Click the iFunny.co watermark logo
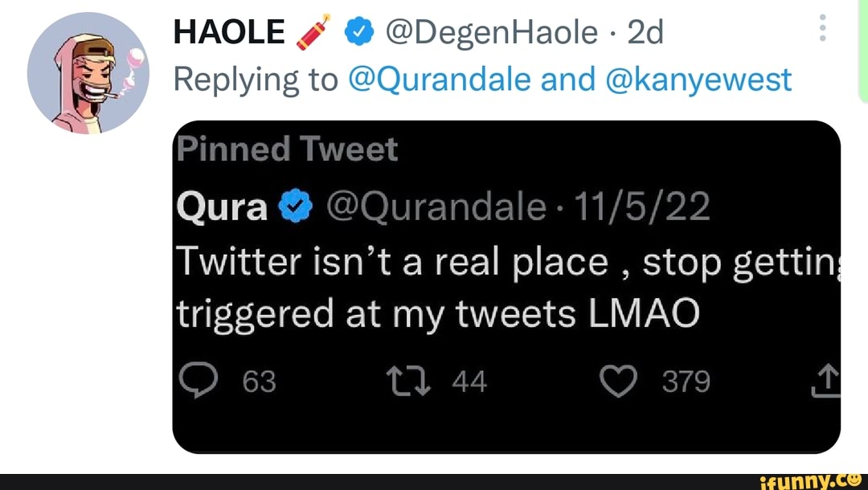 (811, 481)
